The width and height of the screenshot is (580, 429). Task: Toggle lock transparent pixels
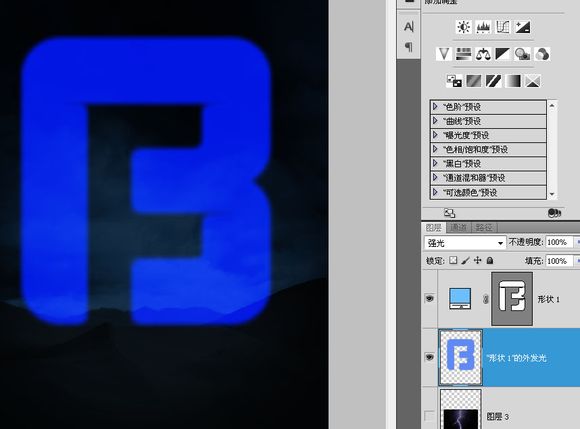[453, 260]
